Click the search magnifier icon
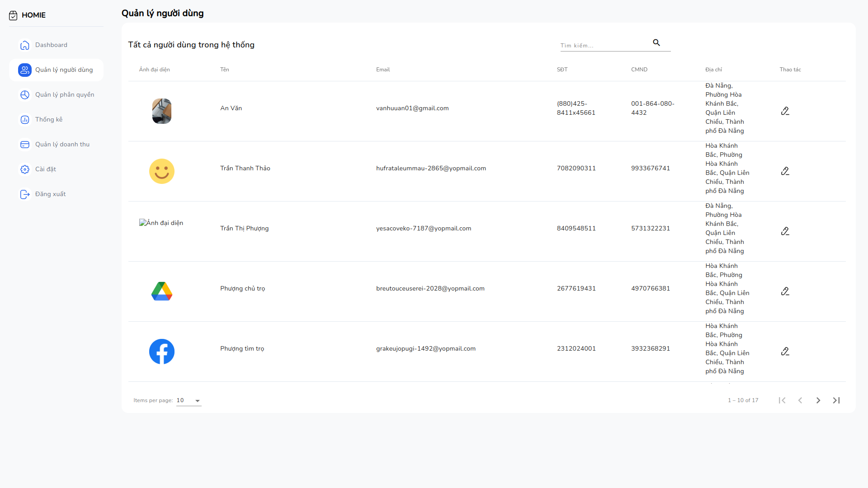The width and height of the screenshot is (868, 488). 656,43
